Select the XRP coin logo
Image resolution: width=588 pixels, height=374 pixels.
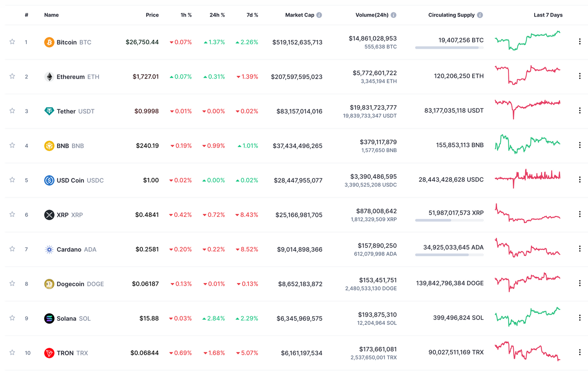(50, 215)
